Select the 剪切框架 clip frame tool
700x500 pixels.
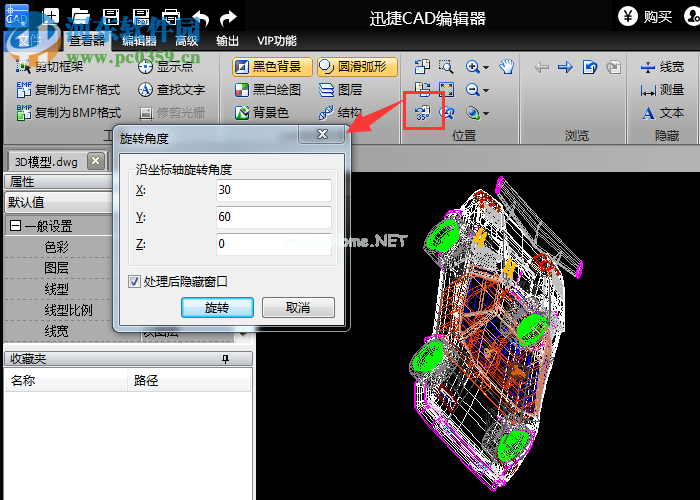49,67
